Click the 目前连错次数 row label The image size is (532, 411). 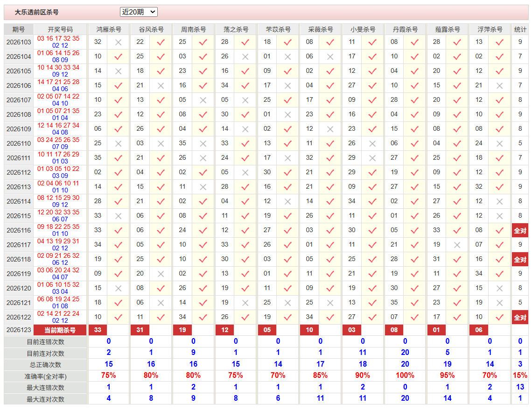(x=45, y=342)
